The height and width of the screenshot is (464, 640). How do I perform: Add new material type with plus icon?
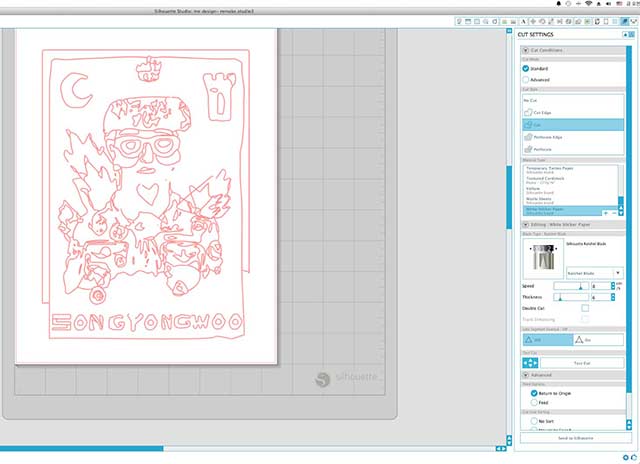606,213
